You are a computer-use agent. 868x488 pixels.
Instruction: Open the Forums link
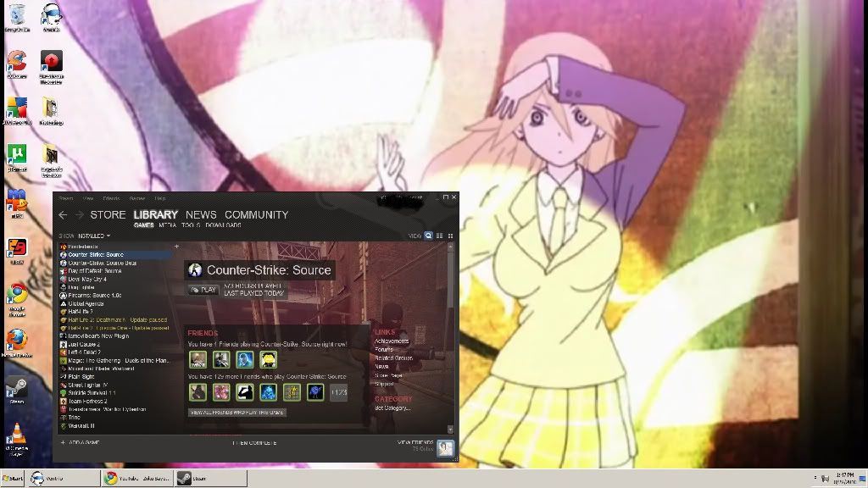pos(384,350)
